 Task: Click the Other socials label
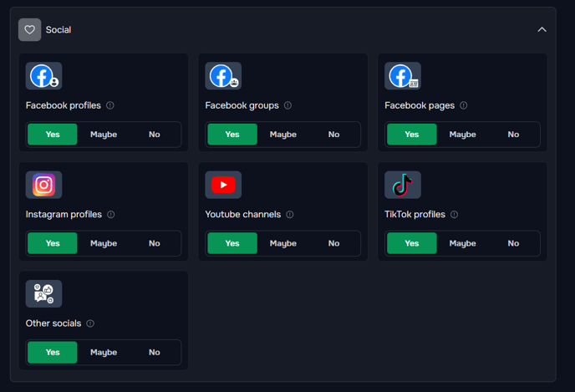53,323
